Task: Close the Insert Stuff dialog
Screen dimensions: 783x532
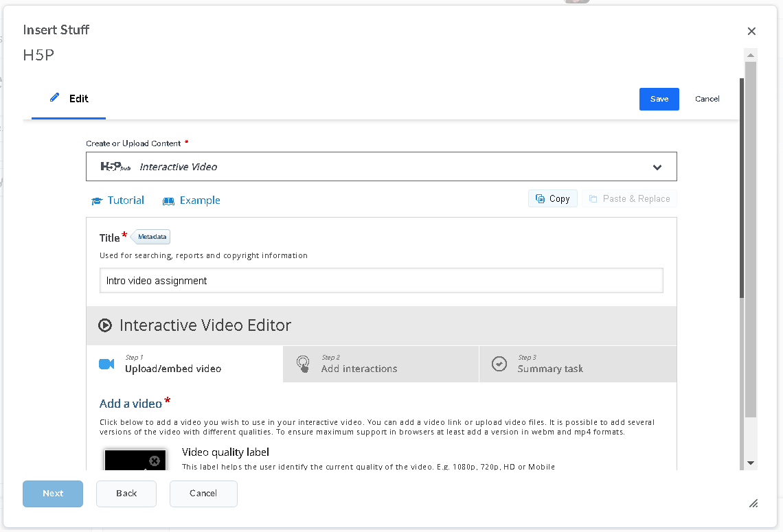Action: pos(751,31)
